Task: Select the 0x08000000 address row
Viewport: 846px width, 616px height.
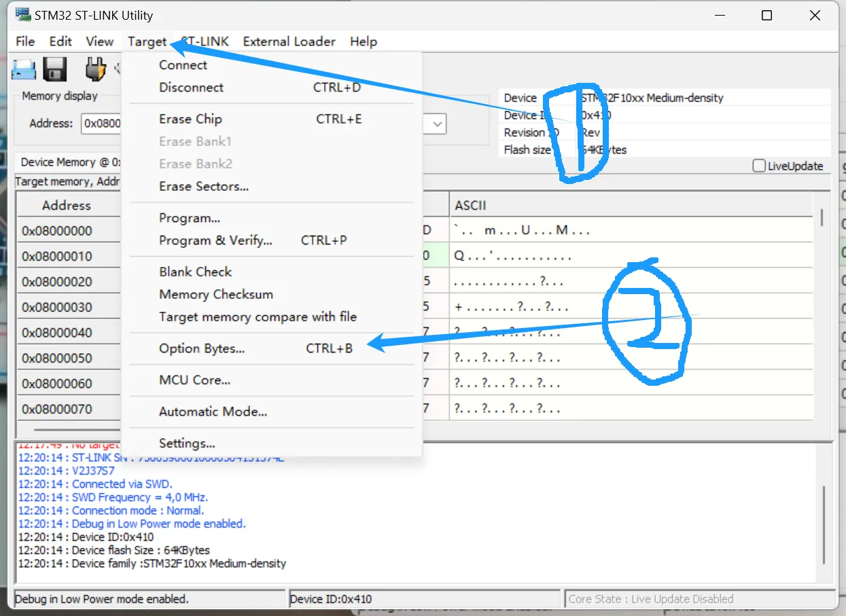Action: (68, 230)
